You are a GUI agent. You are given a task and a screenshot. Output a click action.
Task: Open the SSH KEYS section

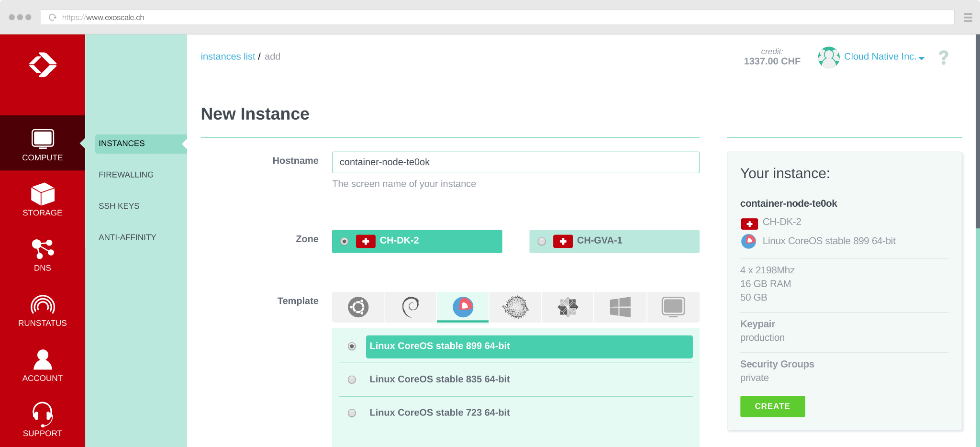(119, 206)
